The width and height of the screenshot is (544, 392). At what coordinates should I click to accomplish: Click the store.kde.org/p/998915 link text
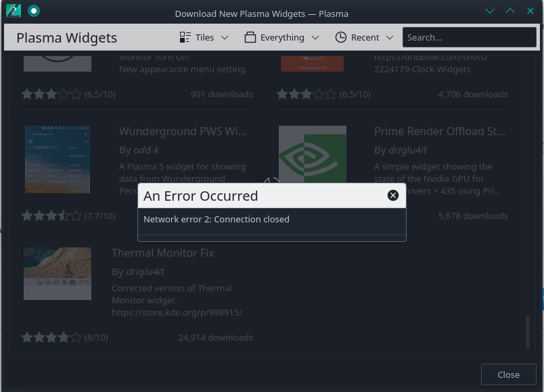(x=177, y=313)
